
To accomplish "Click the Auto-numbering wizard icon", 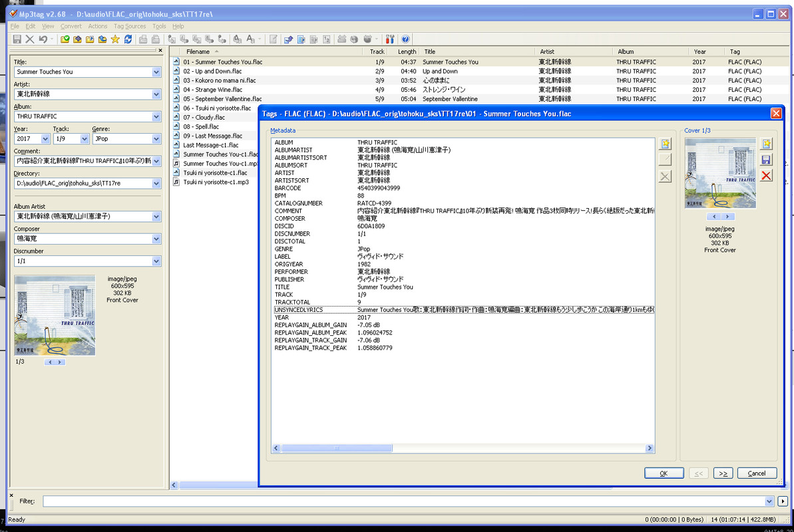I will 327,39.
